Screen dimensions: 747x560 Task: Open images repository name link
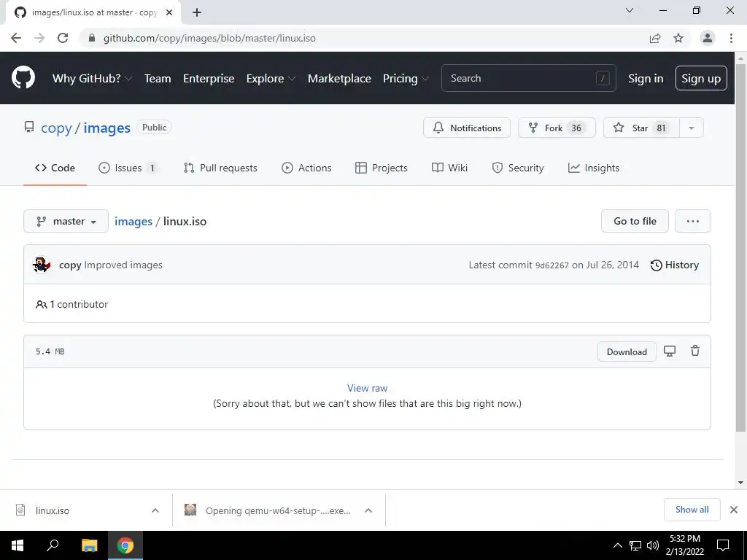[x=107, y=128]
